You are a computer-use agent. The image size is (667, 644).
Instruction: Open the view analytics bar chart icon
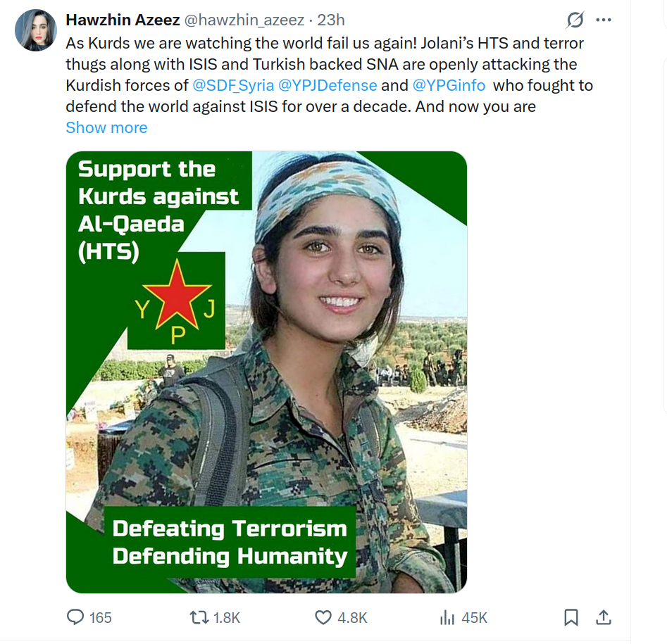(x=447, y=617)
